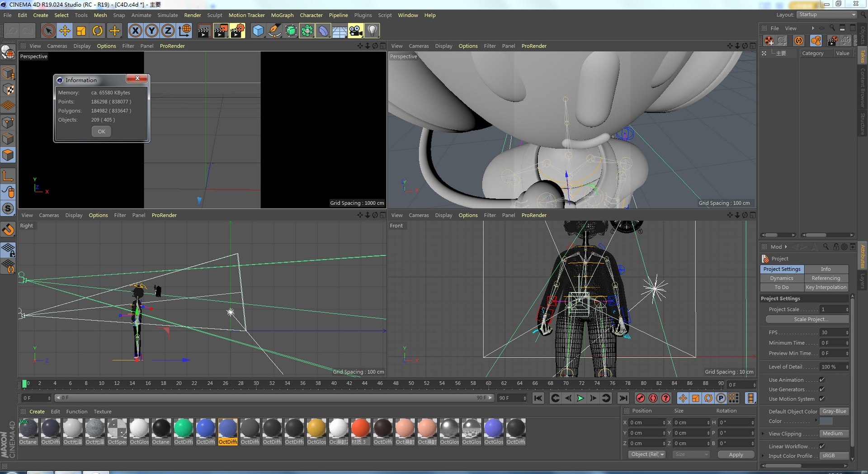Open Input Color Profile dropdown
The width and height of the screenshot is (868, 474).
coord(835,455)
